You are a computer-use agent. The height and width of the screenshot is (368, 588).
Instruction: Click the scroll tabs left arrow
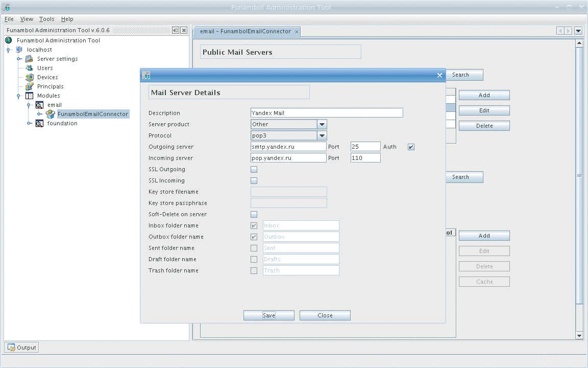560,31
